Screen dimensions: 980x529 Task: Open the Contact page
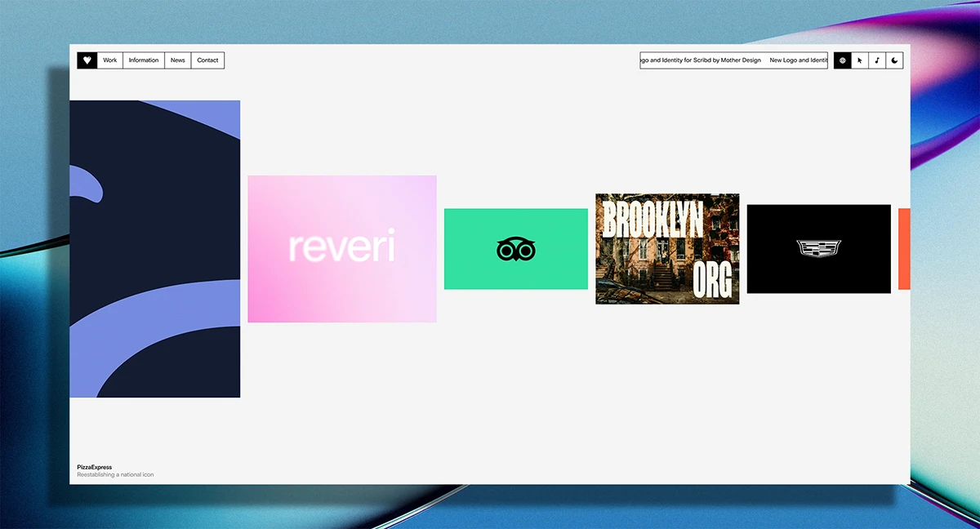coord(208,60)
